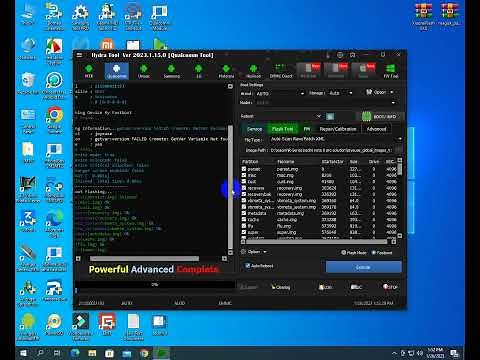This screenshot has height=360, width=480.
Task: Click the blue Execute button
Action: pos(363,267)
